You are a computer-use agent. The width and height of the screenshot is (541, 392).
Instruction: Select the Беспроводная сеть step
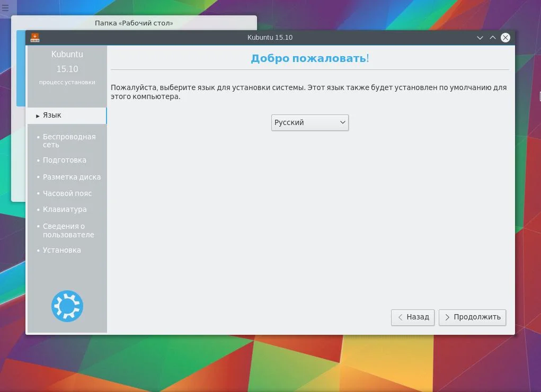[x=69, y=141]
